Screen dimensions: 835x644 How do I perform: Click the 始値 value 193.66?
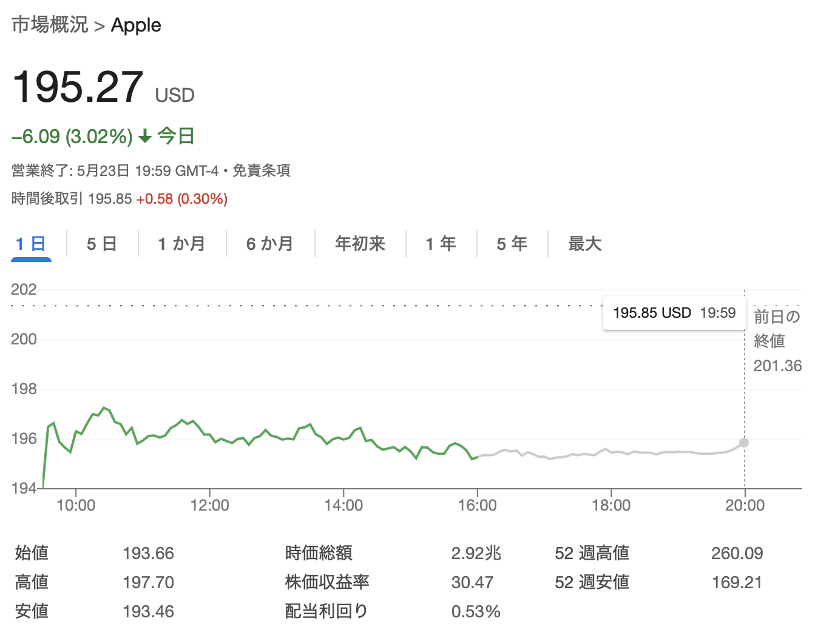[148, 553]
